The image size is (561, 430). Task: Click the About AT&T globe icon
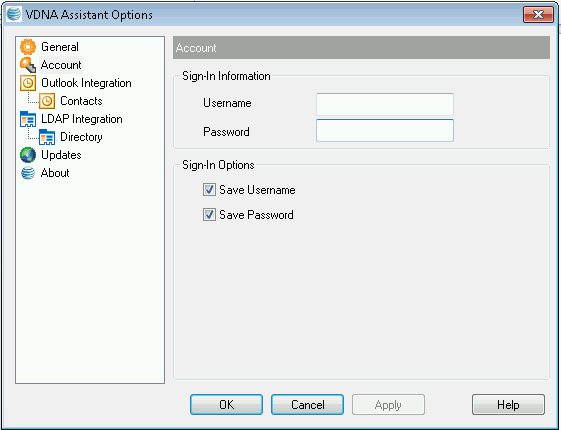click(x=28, y=173)
